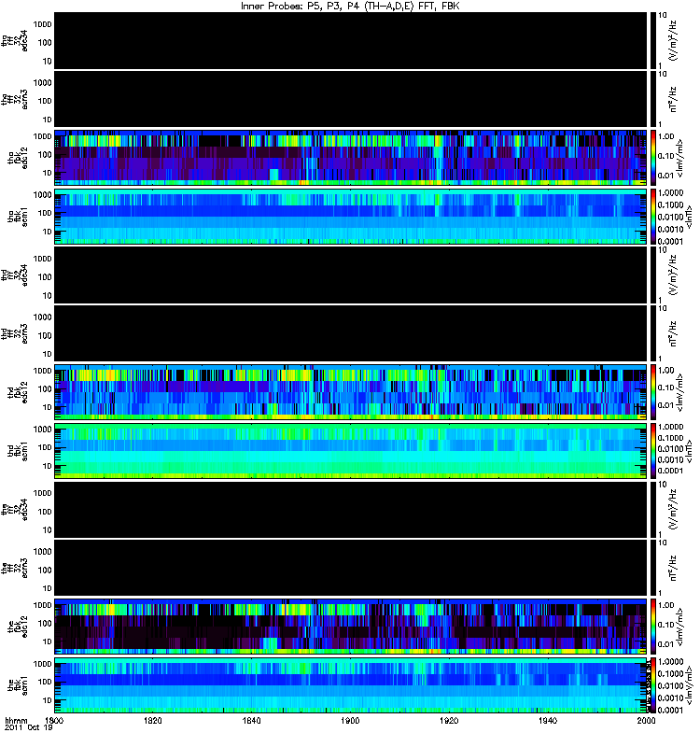
Task: Click the nT²/Hz unit label of tha scm3
Action: [x=673, y=99]
